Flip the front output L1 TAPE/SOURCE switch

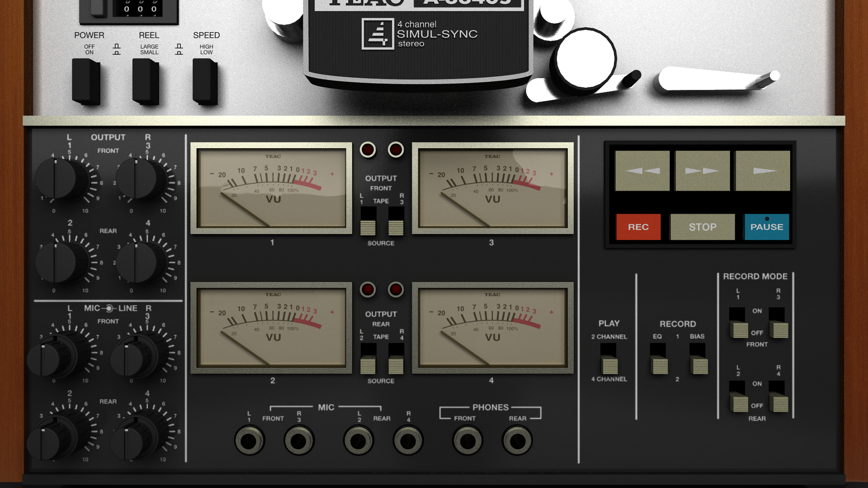pyautogui.click(x=368, y=221)
